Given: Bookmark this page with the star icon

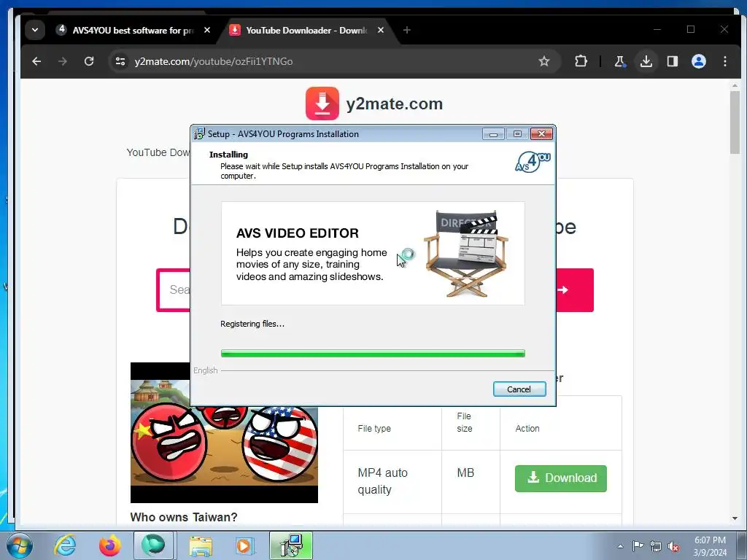Looking at the screenshot, I should (x=543, y=61).
